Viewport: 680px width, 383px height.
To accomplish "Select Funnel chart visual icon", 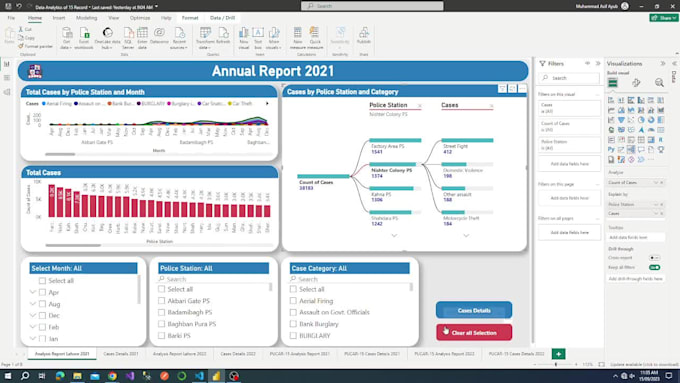I will pos(621,120).
